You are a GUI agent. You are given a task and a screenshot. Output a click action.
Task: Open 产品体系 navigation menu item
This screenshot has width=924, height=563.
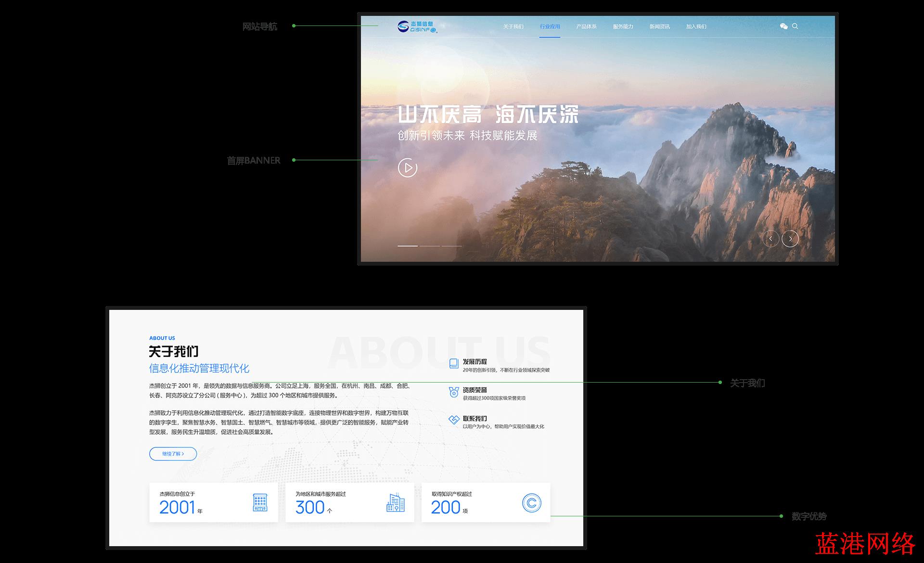coord(586,26)
